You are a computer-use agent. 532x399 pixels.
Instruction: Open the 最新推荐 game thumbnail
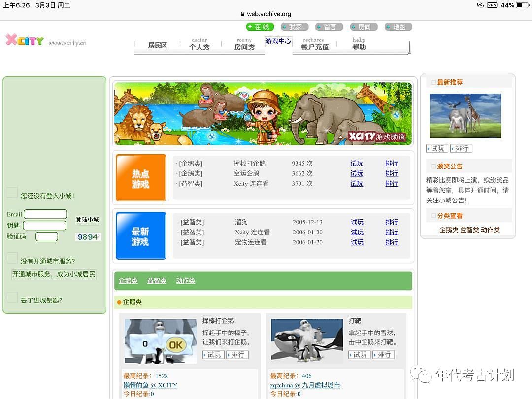tap(465, 116)
